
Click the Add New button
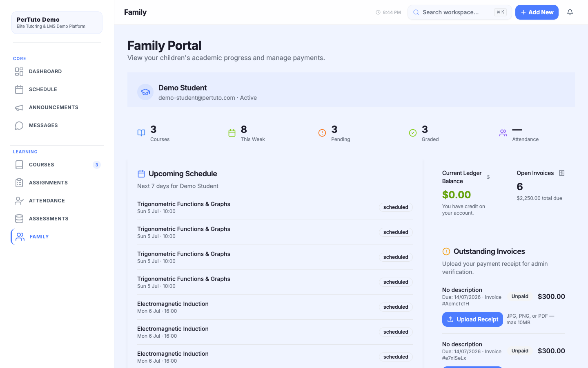click(537, 12)
